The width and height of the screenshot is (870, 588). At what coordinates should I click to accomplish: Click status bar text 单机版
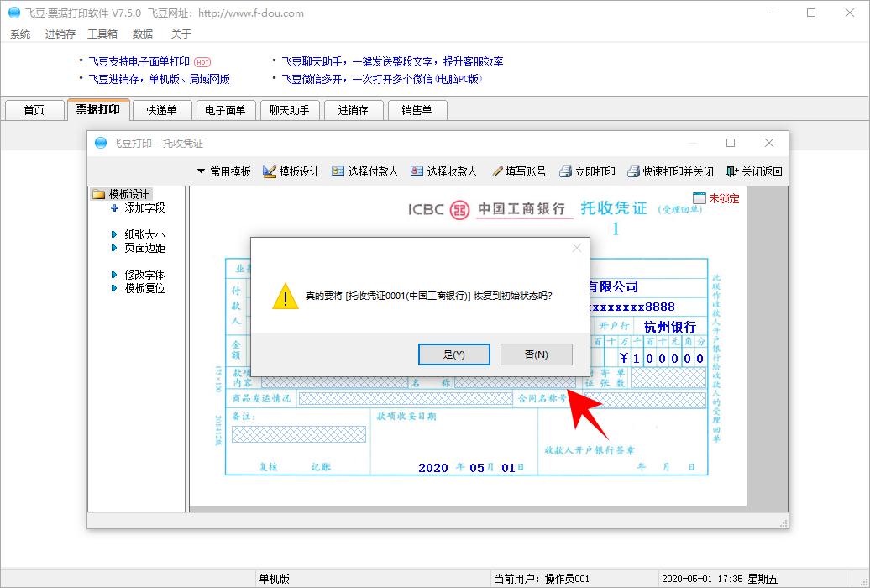click(274, 579)
